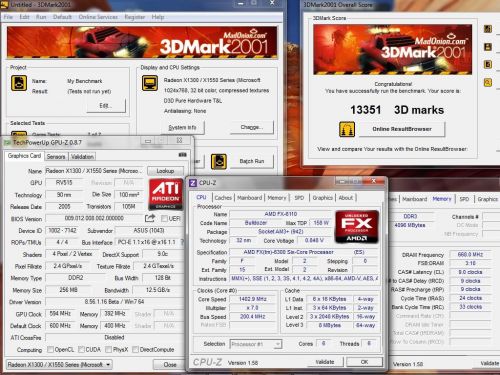Click the CPU-Z OK button
This screenshot has width=500, height=375.
(x=364, y=362)
